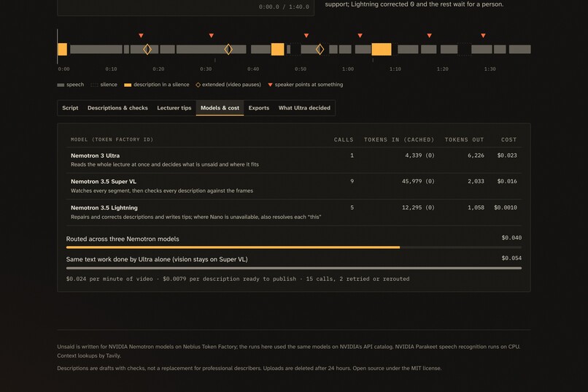
Task: Click the last speaker-points triangle near 1:30
Action: click(x=484, y=36)
